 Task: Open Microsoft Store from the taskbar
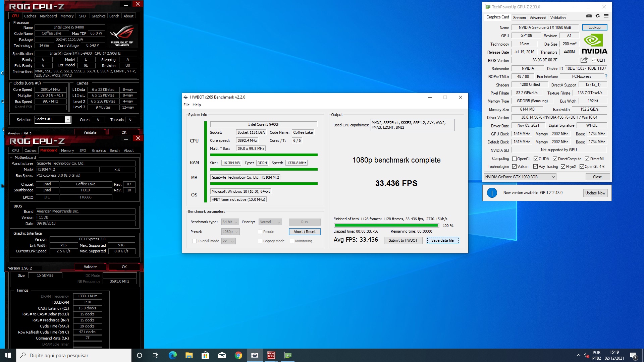pos(205,355)
